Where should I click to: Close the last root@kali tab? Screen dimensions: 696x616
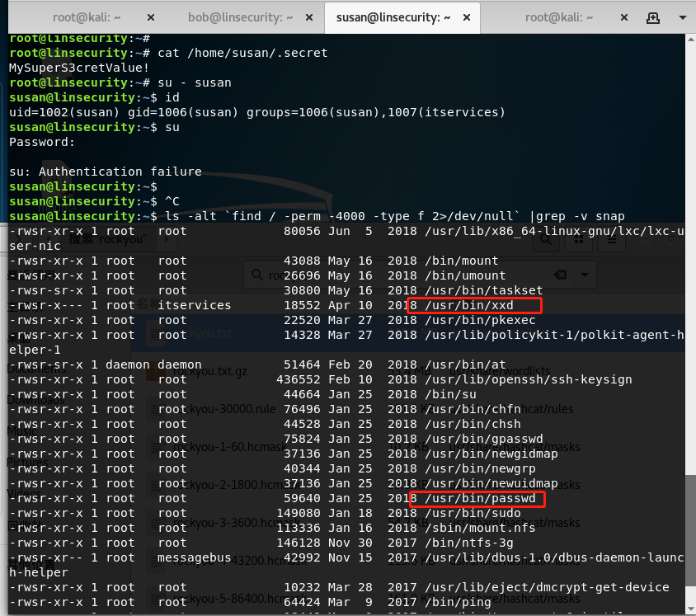click(x=624, y=17)
